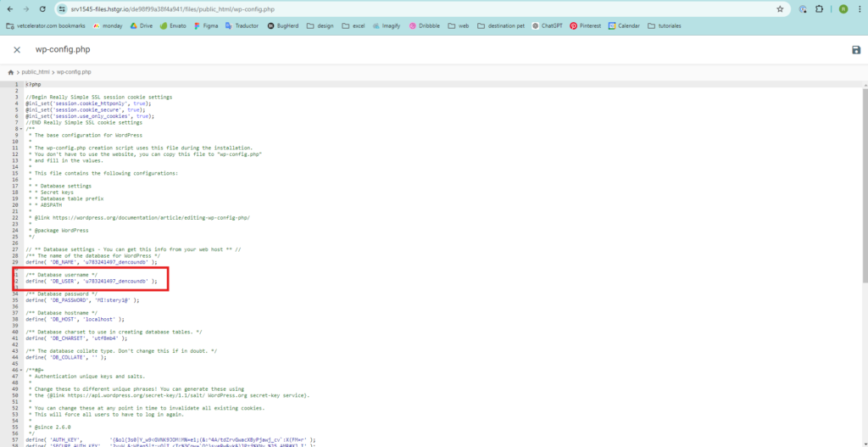The height and width of the screenshot is (447, 868).
Task: Save the wp-config.php file using the disk icon
Action: [x=856, y=50]
